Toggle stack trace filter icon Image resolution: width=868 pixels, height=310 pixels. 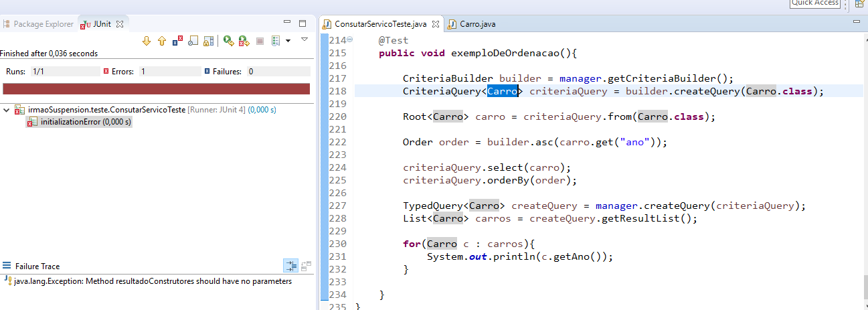(x=290, y=266)
